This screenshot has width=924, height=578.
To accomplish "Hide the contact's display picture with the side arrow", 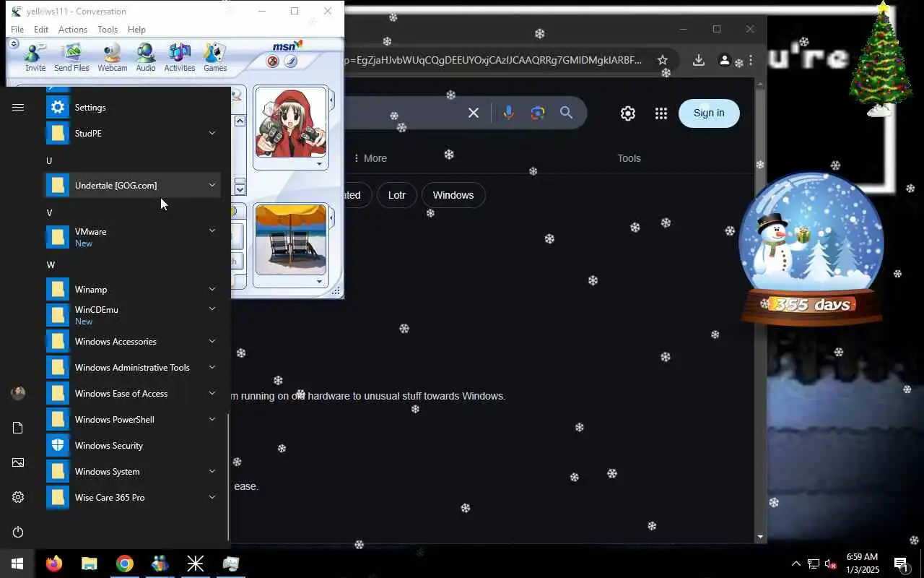I will pyautogui.click(x=332, y=99).
